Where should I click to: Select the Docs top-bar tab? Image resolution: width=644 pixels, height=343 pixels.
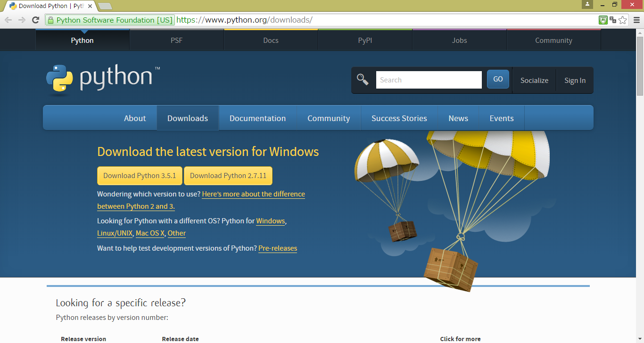271,41
